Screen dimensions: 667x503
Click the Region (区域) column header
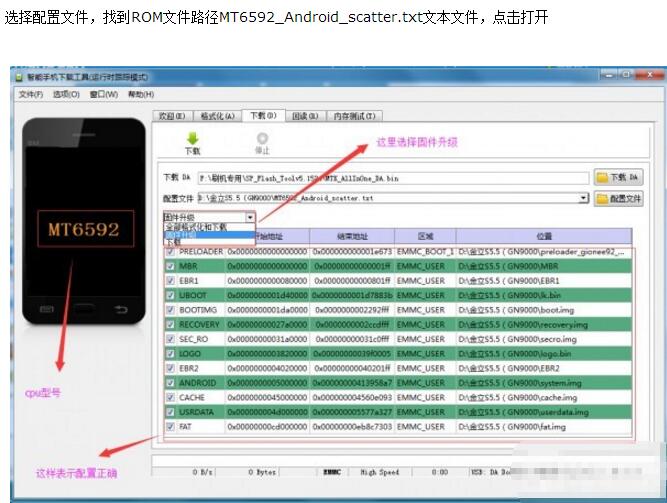click(425, 236)
